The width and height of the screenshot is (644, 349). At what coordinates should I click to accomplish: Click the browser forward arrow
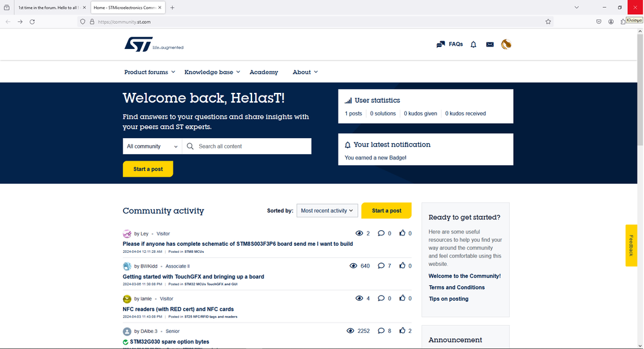coord(20,22)
